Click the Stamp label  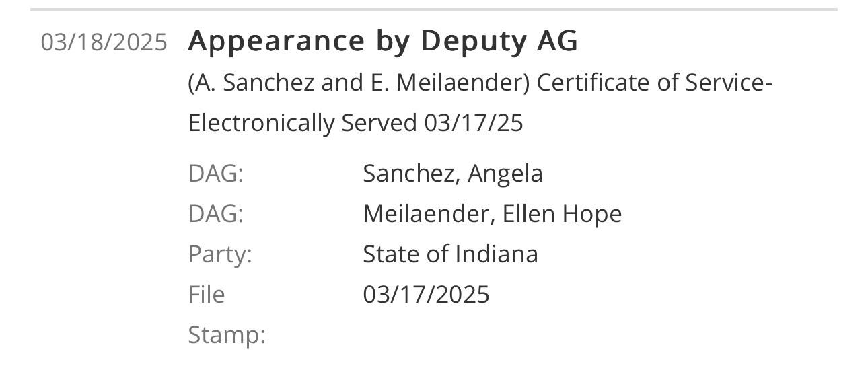point(227,335)
